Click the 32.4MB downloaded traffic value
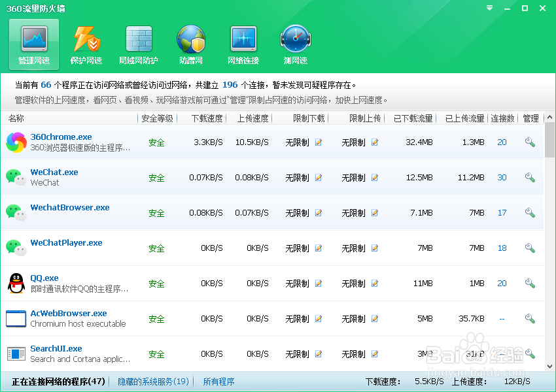This screenshot has height=392, width=556. (419, 142)
